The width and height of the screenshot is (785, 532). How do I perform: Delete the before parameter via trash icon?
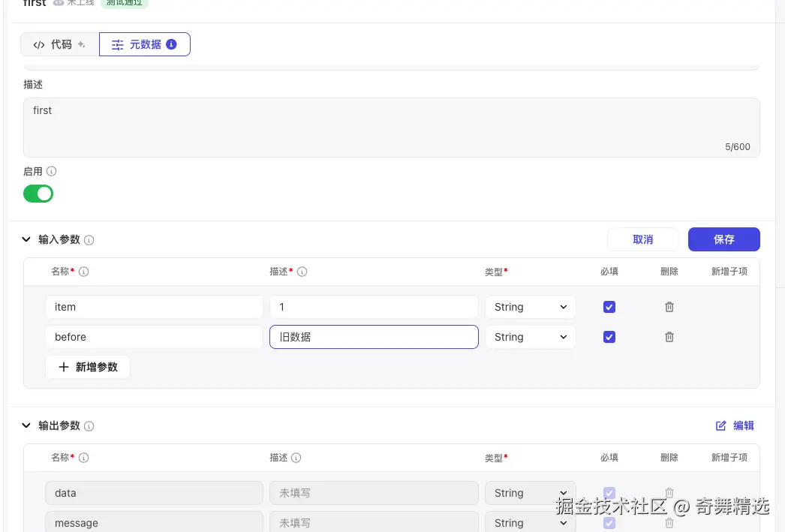pyautogui.click(x=669, y=337)
